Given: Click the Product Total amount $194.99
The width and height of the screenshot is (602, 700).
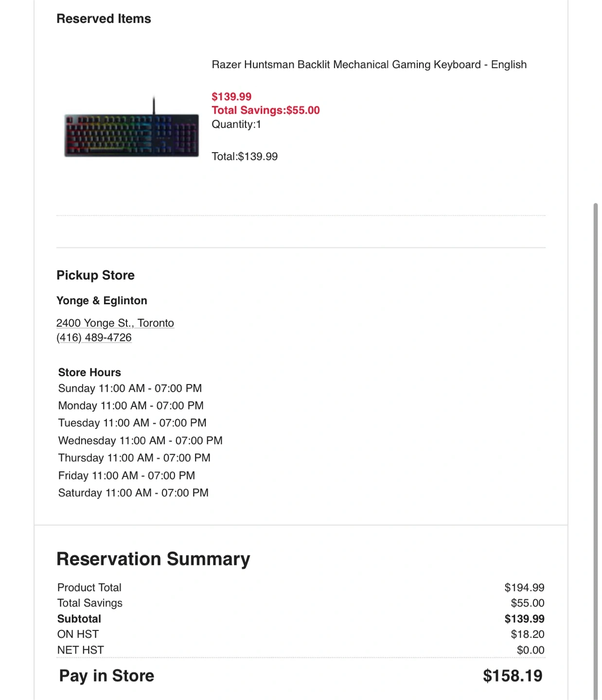Looking at the screenshot, I should [x=524, y=588].
